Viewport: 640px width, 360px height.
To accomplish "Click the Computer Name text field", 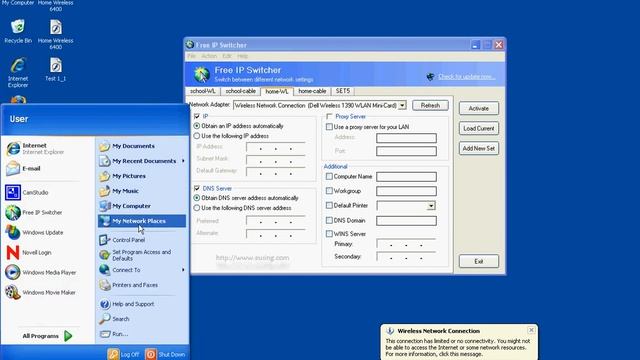I will coord(406,177).
